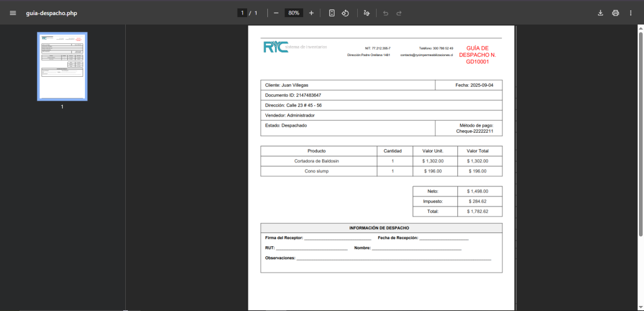The image size is (644, 311).
Task: Click the undo arrow in toolbar
Action: pos(386,13)
